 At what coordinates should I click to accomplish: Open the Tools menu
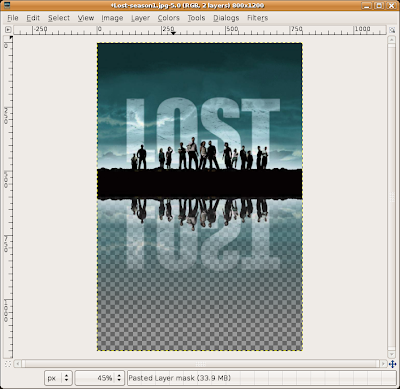click(196, 18)
